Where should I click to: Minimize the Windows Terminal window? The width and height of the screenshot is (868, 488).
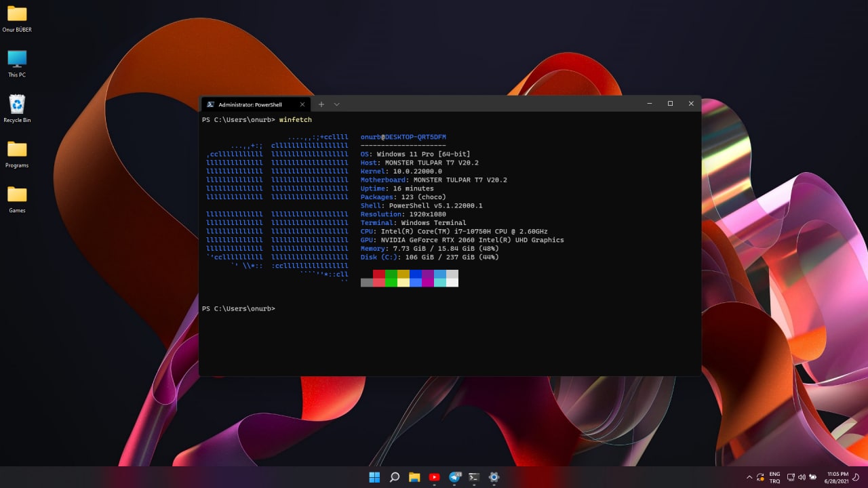pyautogui.click(x=649, y=104)
